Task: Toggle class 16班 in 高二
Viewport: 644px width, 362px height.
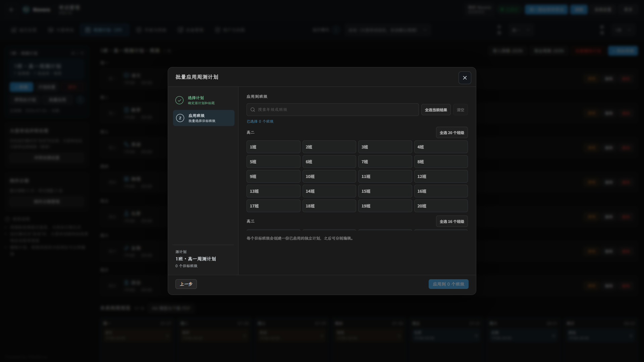Action: point(441,191)
